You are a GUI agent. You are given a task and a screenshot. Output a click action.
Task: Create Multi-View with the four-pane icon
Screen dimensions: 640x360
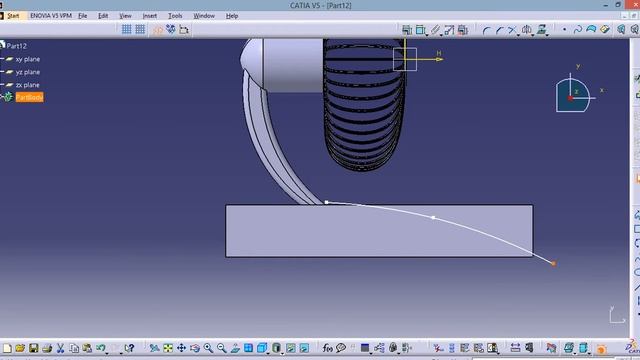(x=248, y=348)
